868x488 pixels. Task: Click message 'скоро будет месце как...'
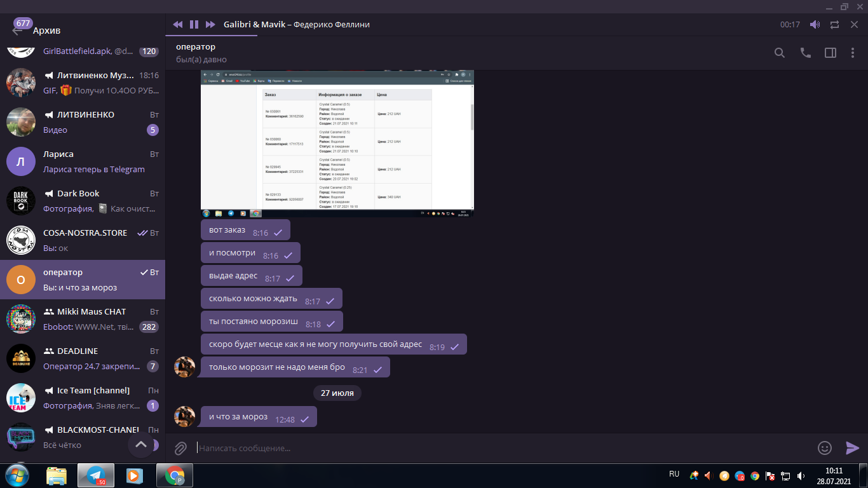point(334,344)
